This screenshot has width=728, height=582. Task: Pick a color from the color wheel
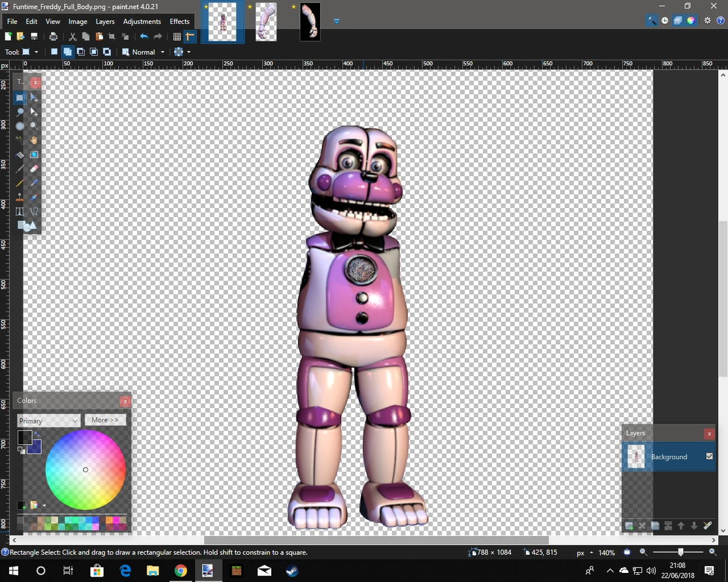click(86, 470)
